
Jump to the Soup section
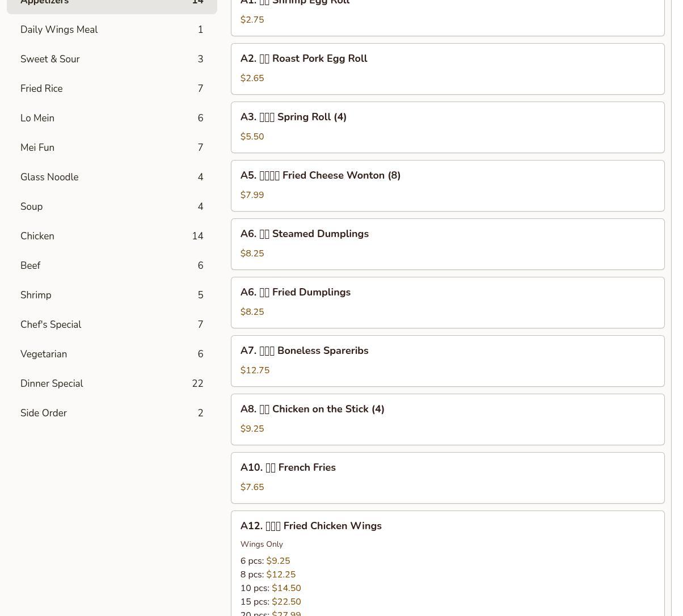click(112, 206)
